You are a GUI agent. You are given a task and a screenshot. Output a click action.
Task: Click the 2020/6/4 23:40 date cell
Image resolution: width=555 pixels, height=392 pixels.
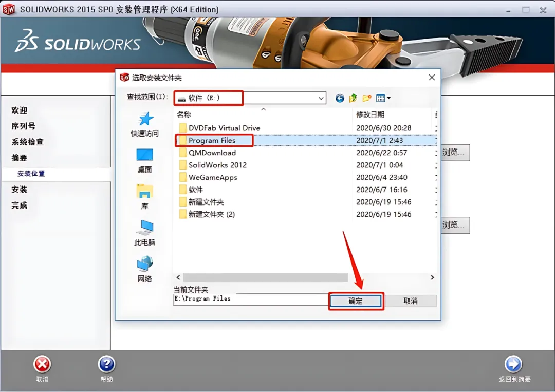coord(381,178)
